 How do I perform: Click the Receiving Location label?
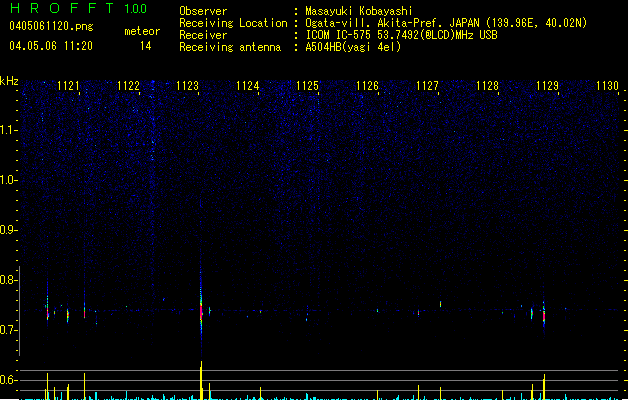233,23
